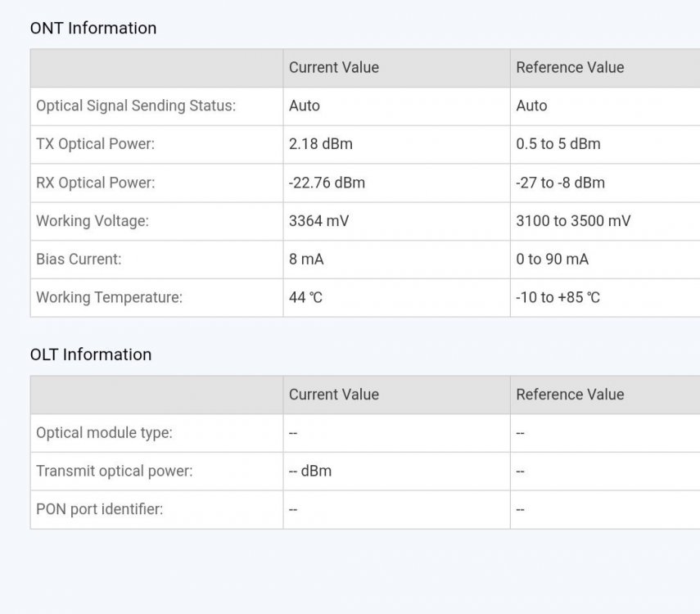Click the Optical module type label
Viewport: 700px width, 614px height.
click(104, 433)
